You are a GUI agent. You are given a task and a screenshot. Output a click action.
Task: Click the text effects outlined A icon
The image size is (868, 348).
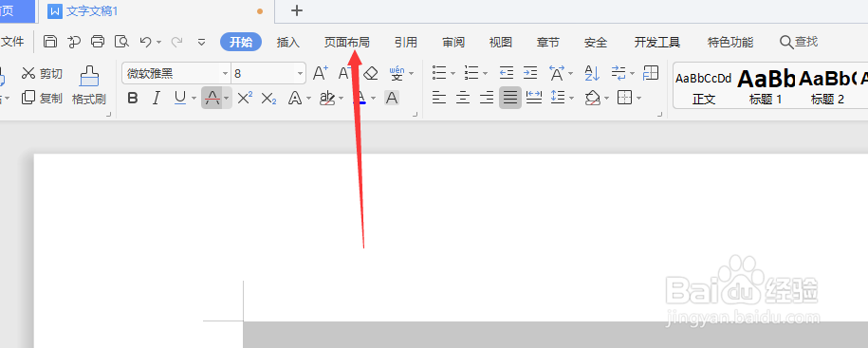(x=295, y=98)
